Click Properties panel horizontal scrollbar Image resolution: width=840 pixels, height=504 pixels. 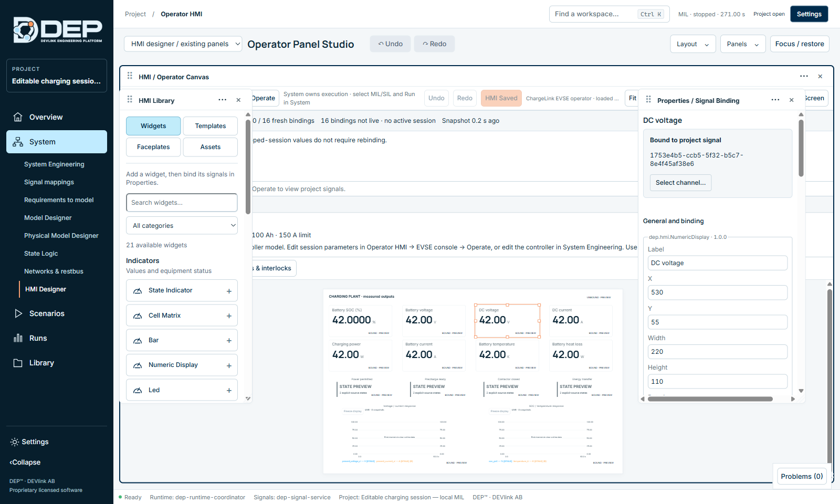coord(710,399)
